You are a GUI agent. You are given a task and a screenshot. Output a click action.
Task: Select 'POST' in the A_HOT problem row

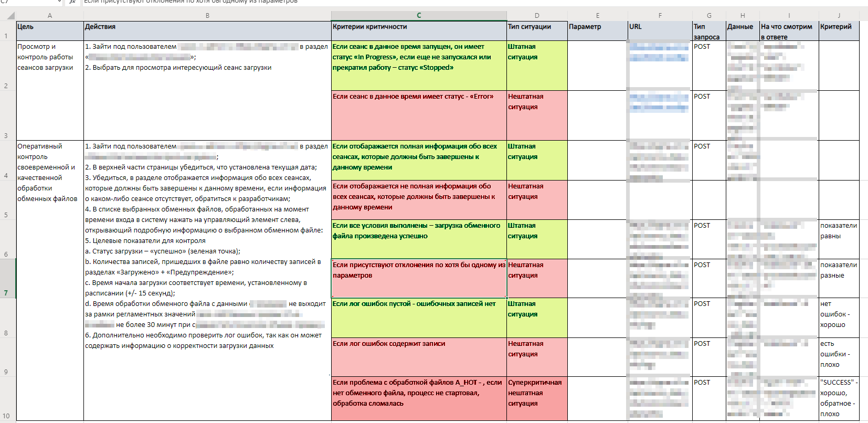tap(709, 399)
